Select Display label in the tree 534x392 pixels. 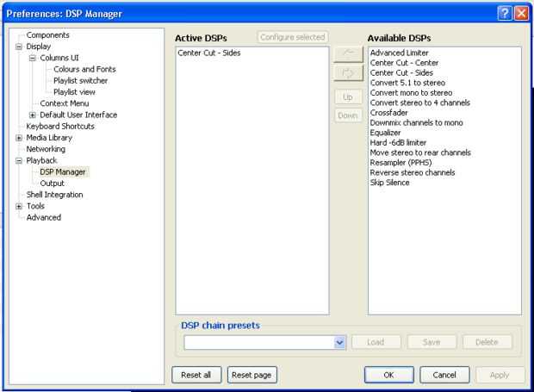[x=39, y=47]
